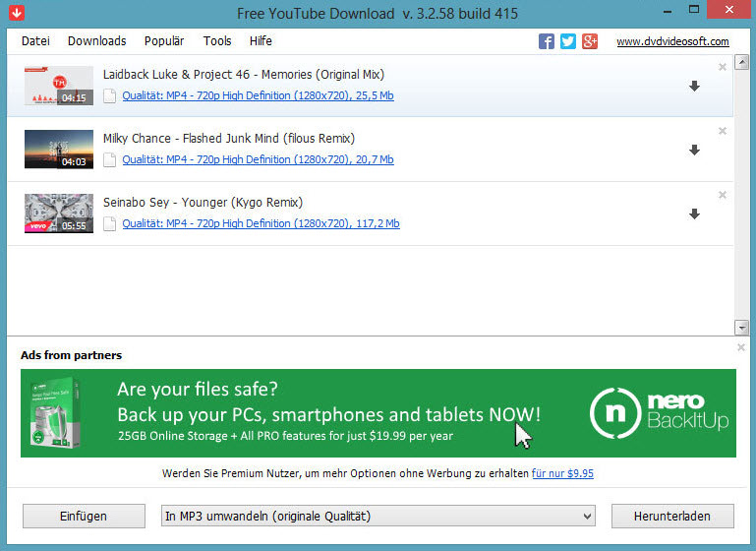Image resolution: width=756 pixels, height=551 pixels.
Task: Select title 'Milky Chance - Flashed Junk Mind'
Action: pos(229,139)
